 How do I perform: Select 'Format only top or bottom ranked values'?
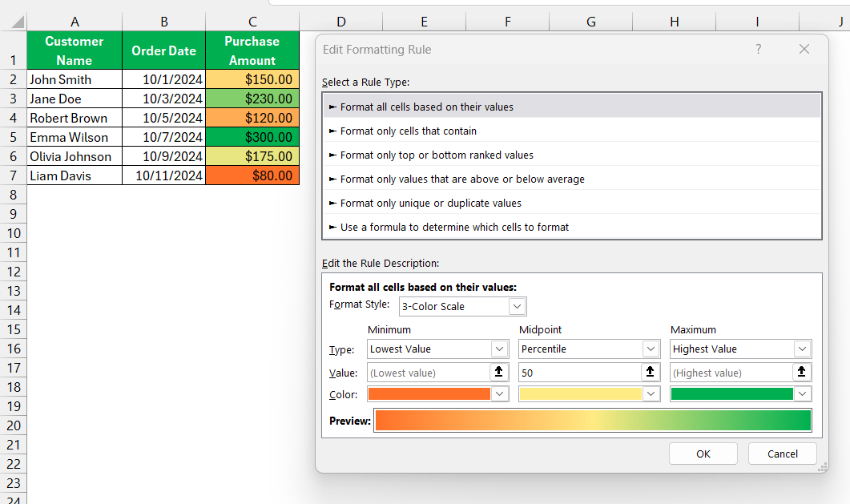click(x=572, y=155)
